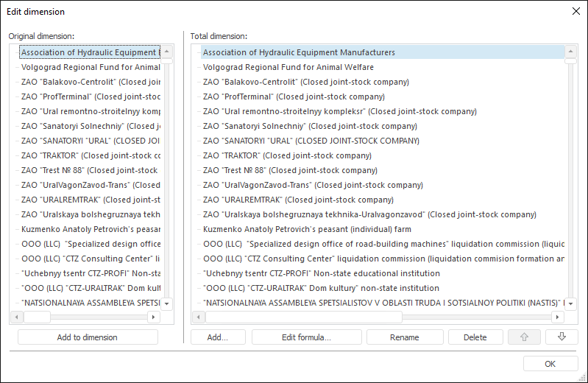
Task: Open the Add... dialog button
Action: tap(217, 337)
